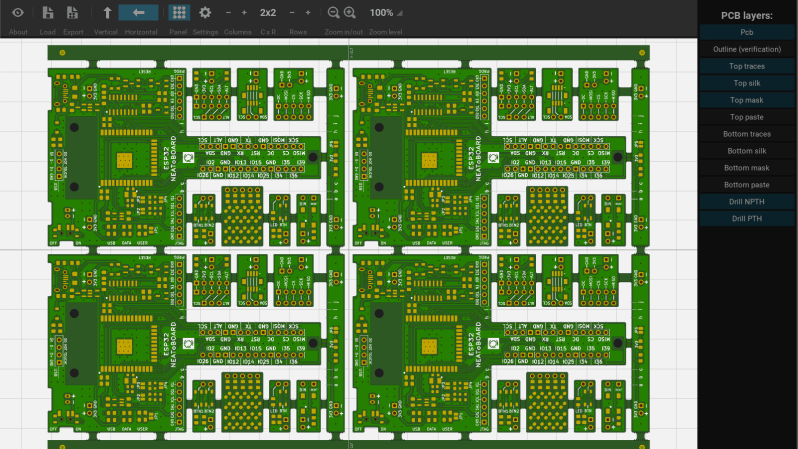The width and height of the screenshot is (798, 449).
Task: Enable the Bottom traces layer
Action: (747, 134)
